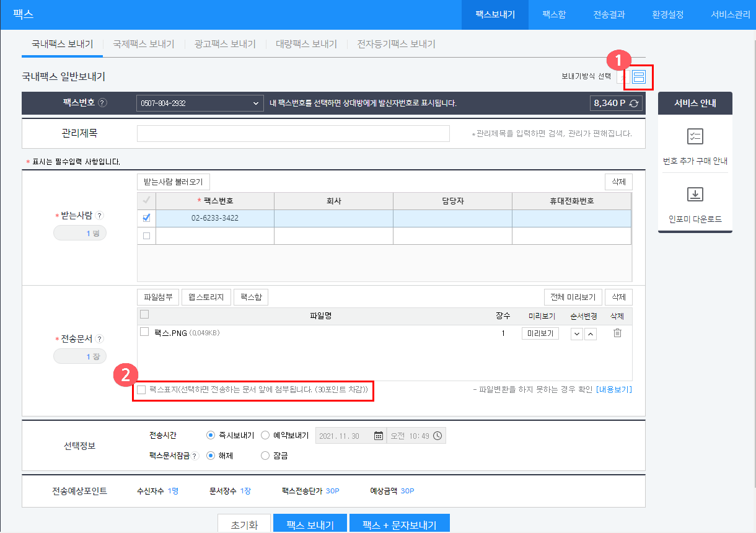Click the help icon next to 팩스번호
This screenshot has height=533, width=756.
[103, 103]
